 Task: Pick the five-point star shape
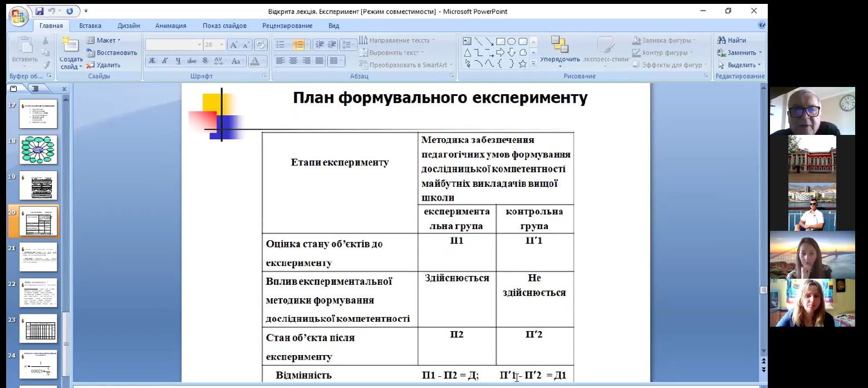pyautogui.click(x=522, y=64)
